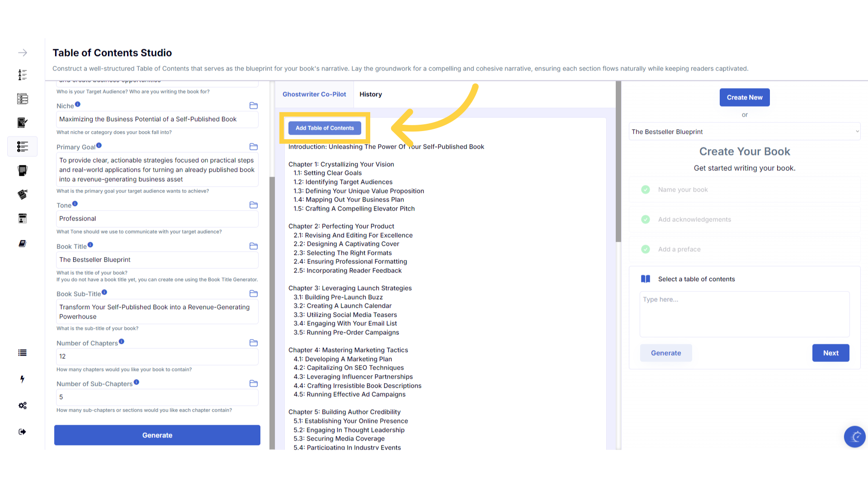Click the lightning bolt sidebar icon

point(22,379)
